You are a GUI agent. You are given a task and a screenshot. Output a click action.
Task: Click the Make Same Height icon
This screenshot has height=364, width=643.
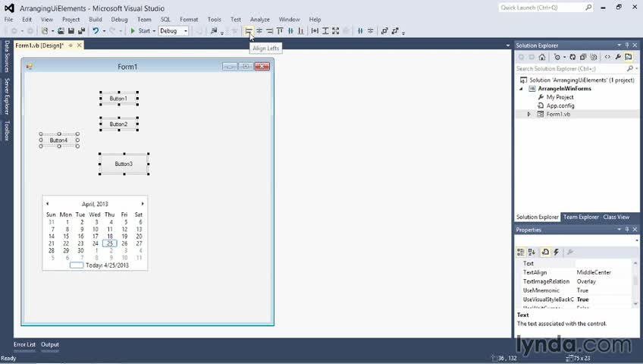click(x=325, y=31)
